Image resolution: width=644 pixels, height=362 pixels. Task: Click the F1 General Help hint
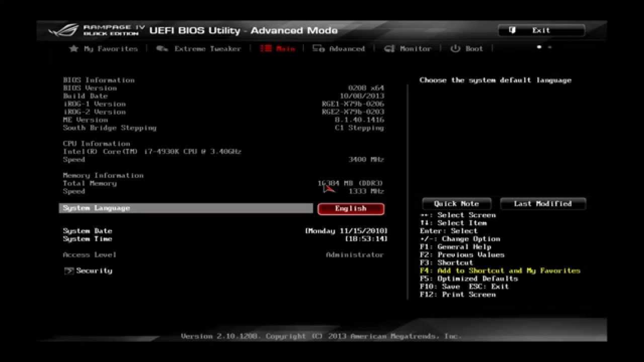click(x=455, y=247)
